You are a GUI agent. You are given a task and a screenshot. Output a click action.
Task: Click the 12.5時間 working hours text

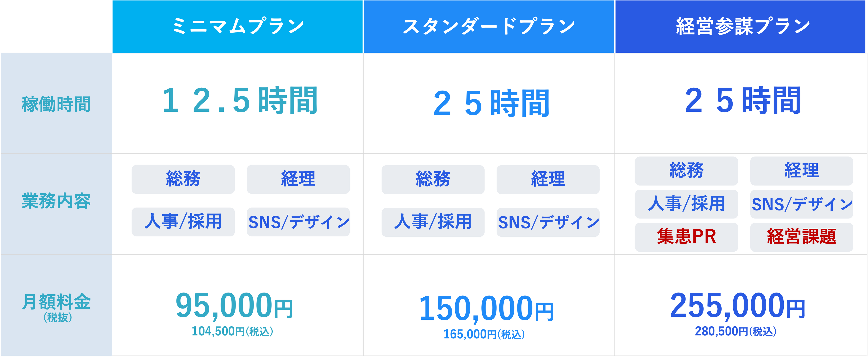[239, 100]
